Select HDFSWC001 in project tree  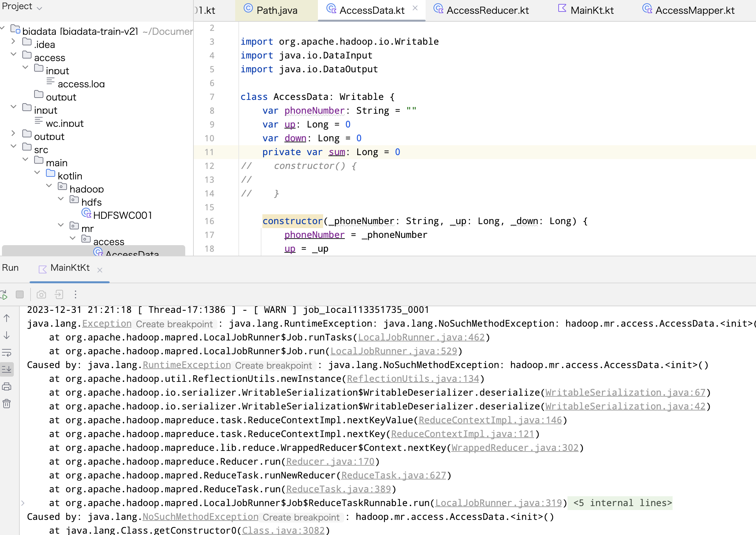tap(122, 216)
